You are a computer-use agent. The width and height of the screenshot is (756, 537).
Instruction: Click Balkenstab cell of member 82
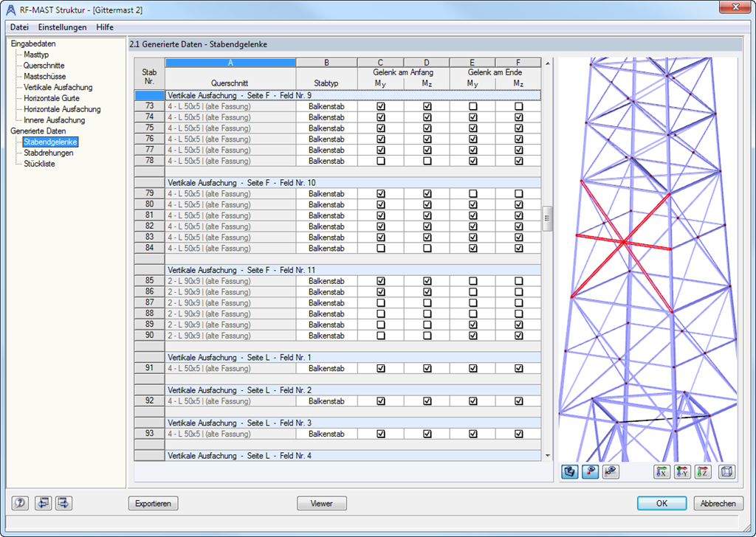coord(326,226)
